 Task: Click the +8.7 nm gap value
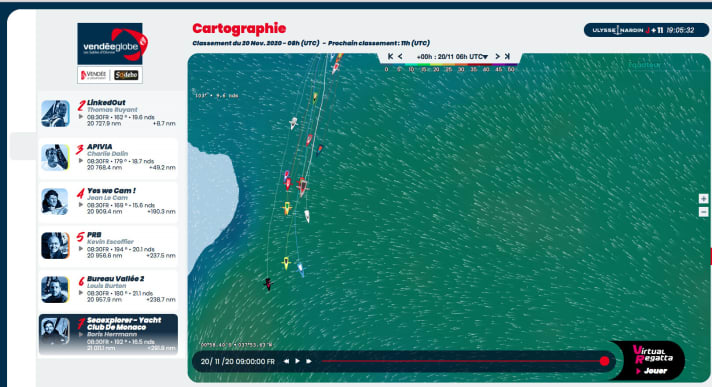[x=164, y=124]
